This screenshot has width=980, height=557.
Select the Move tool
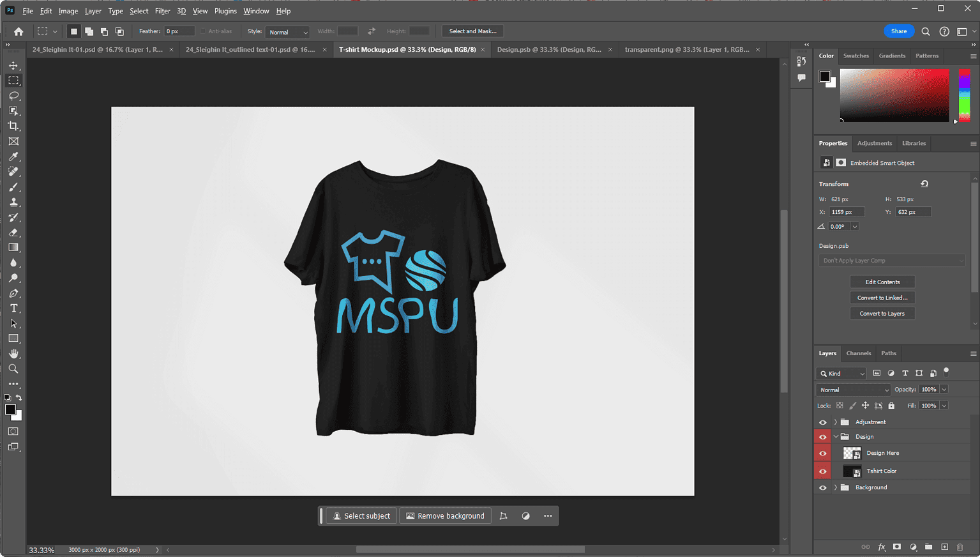pos(13,65)
